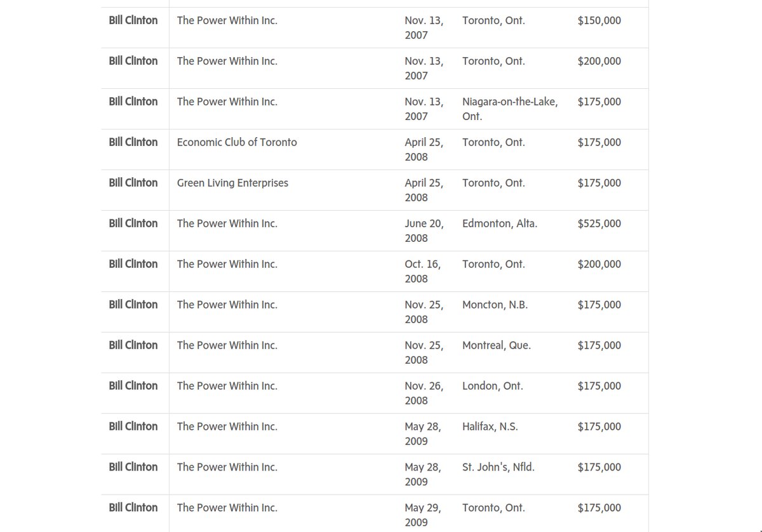This screenshot has height=532, width=762.
Task: Click Bill Clinton in Edmonton row
Action: coord(133,223)
